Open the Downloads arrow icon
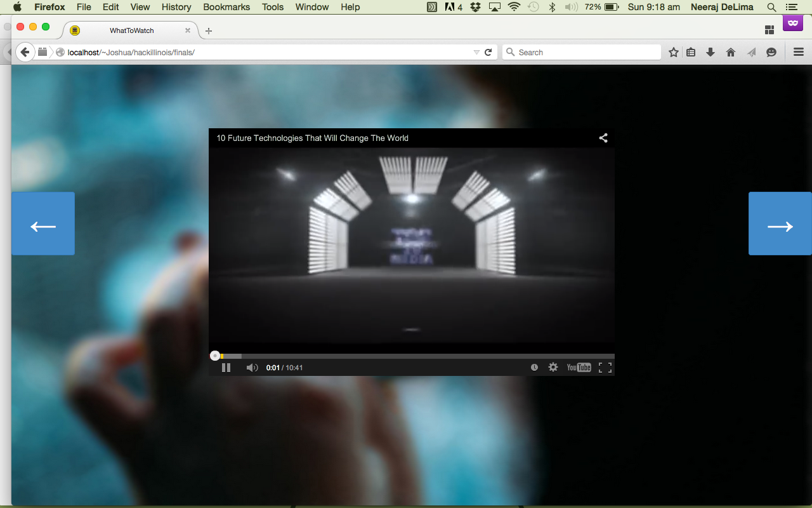 (710, 52)
